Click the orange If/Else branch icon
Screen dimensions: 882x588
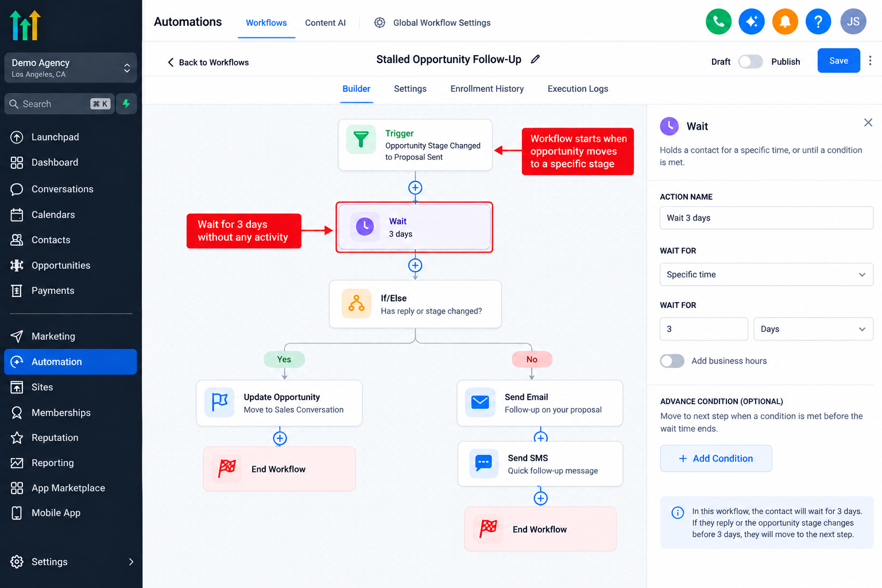357,303
